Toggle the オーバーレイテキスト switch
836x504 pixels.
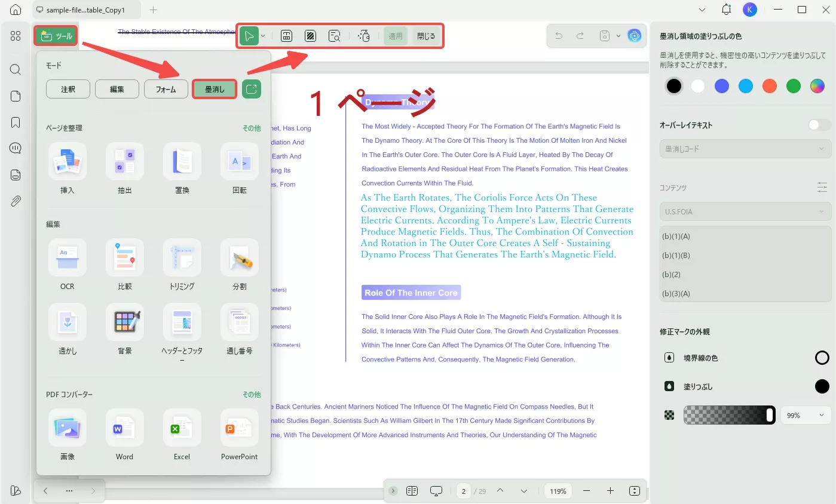click(x=819, y=125)
